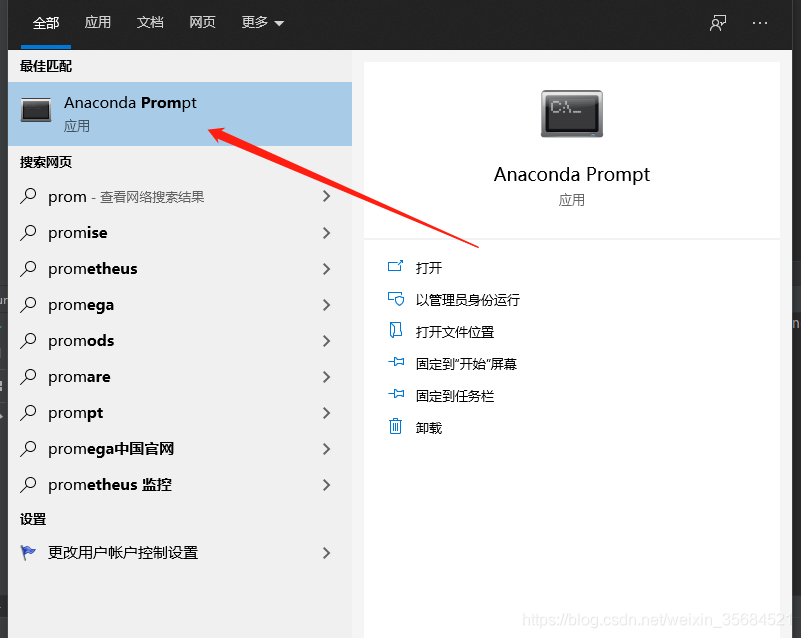
Task: Choose 固定到任务栏
Action: click(x=455, y=396)
